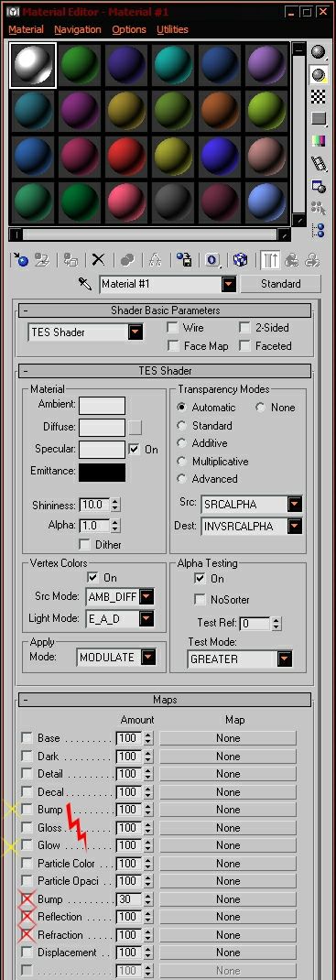Click the eyedropper pick material icon
Screen dimensions: 336x980
(85, 284)
